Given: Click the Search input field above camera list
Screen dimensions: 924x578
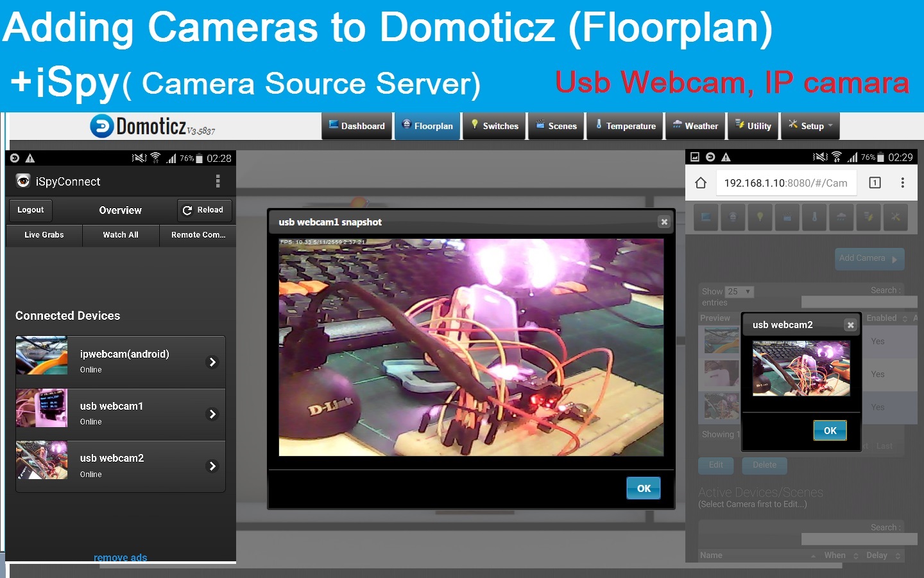Looking at the screenshot, I should pyautogui.click(x=860, y=302).
